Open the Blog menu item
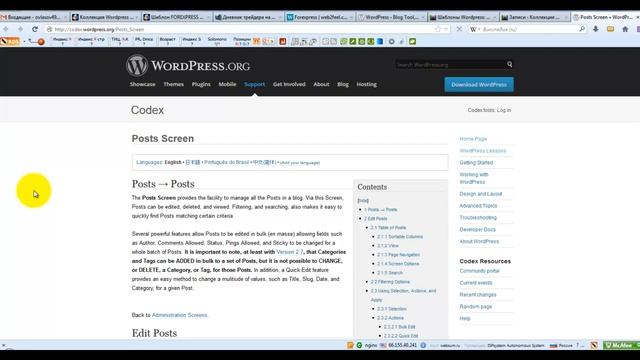 click(343, 84)
